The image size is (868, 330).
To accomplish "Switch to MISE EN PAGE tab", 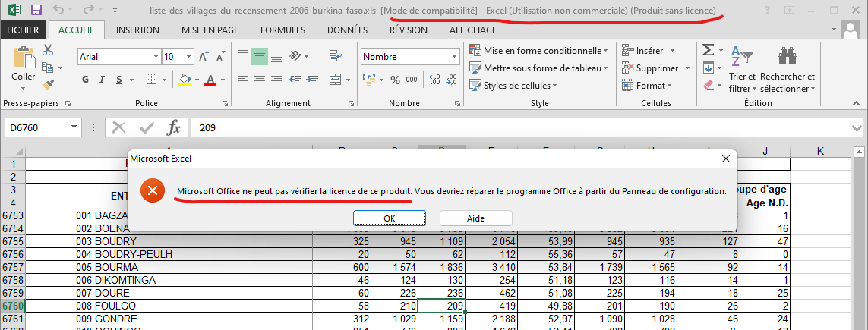I will (212, 30).
